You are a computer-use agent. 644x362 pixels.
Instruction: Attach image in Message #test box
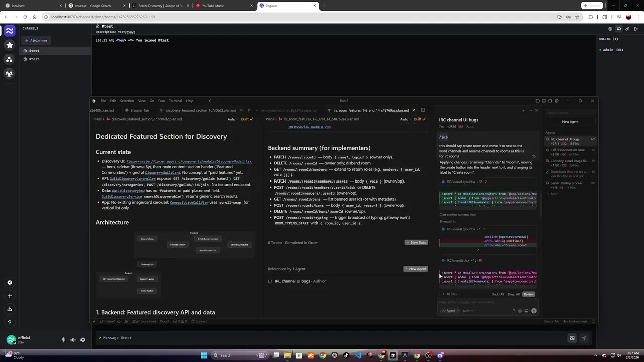572,338
